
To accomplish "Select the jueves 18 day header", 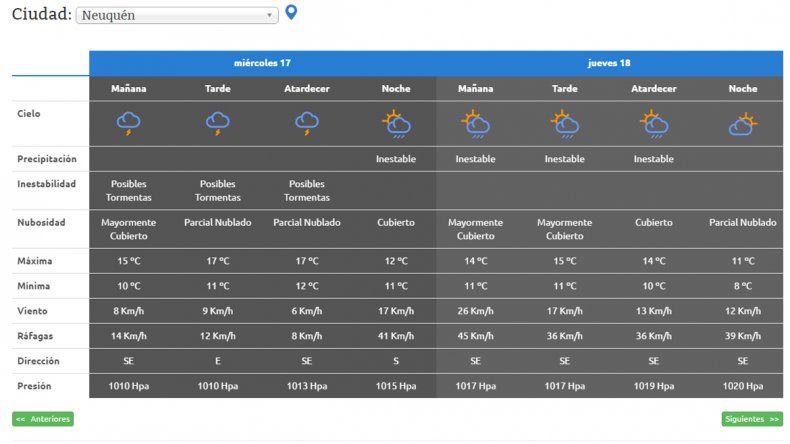I will [609, 63].
